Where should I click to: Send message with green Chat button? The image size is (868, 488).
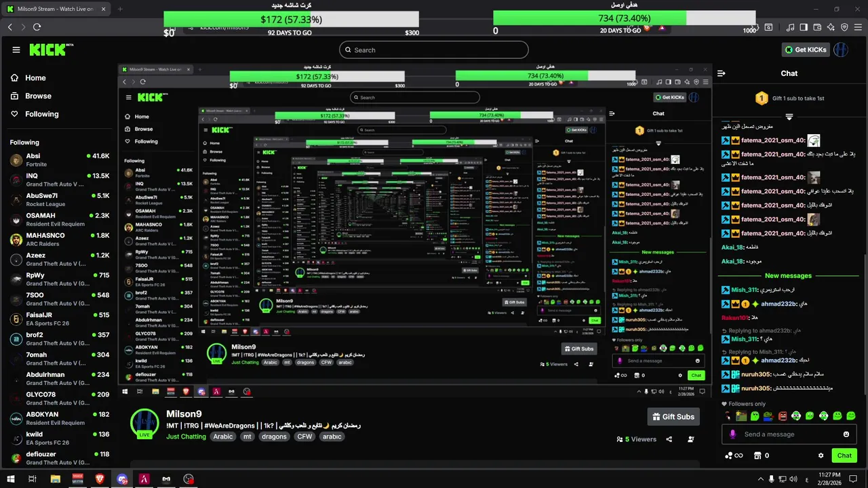(844, 455)
